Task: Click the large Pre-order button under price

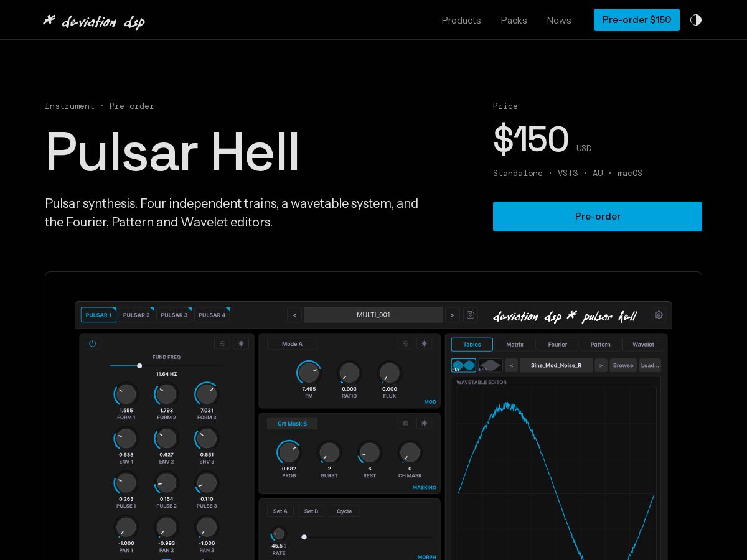Action: [598, 217]
